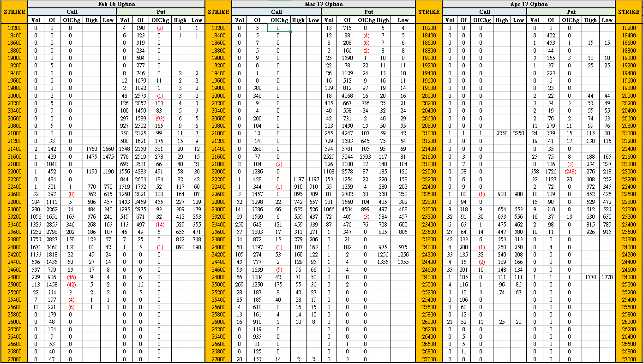Click Mar 17 Put OI value 4247

[x=348, y=134]
